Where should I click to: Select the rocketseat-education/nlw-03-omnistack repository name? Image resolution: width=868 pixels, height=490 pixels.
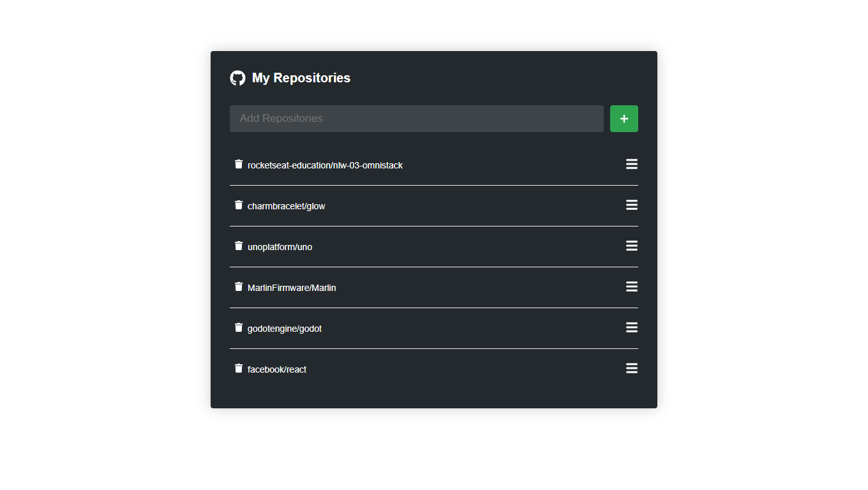(325, 165)
